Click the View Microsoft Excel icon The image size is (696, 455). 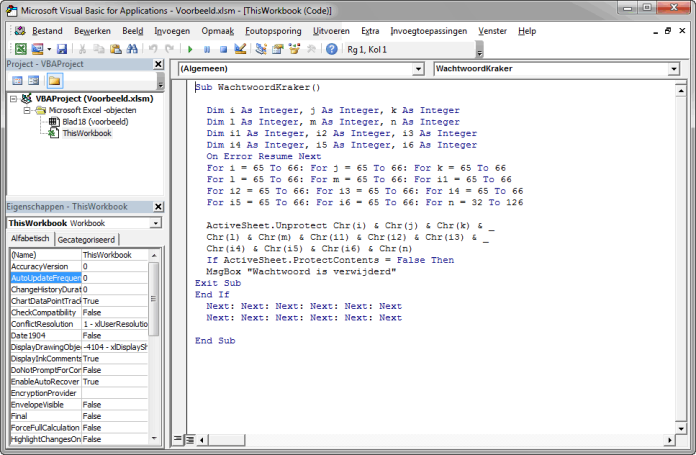click(x=20, y=49)
